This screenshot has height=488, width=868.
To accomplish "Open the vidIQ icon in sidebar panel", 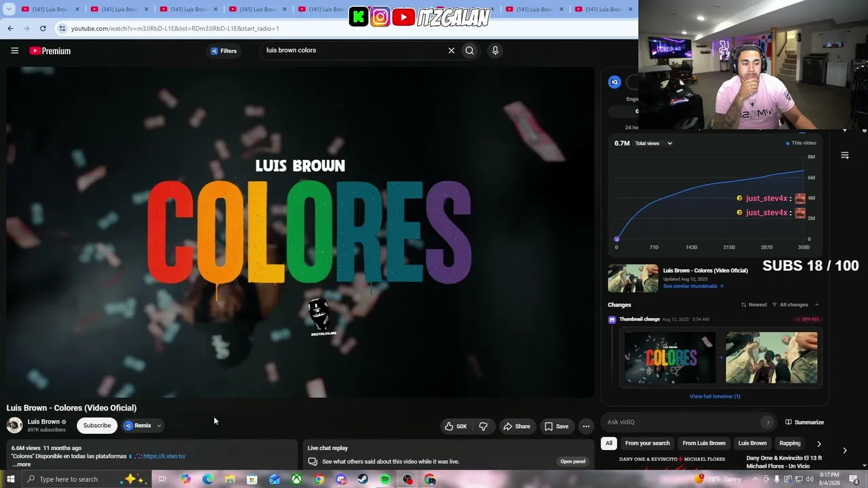I will click(x=614, y=82).
